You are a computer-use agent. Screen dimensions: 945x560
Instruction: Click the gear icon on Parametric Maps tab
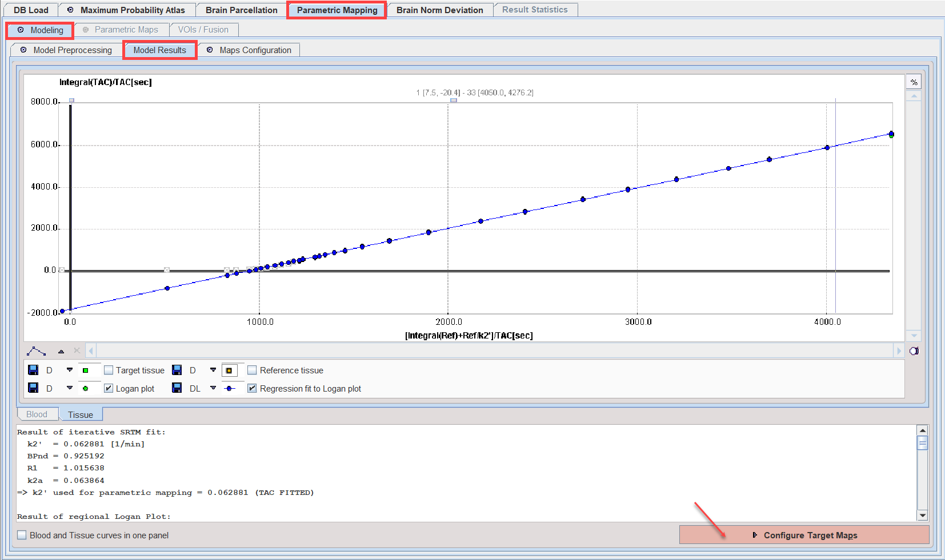tap(86, 30)
